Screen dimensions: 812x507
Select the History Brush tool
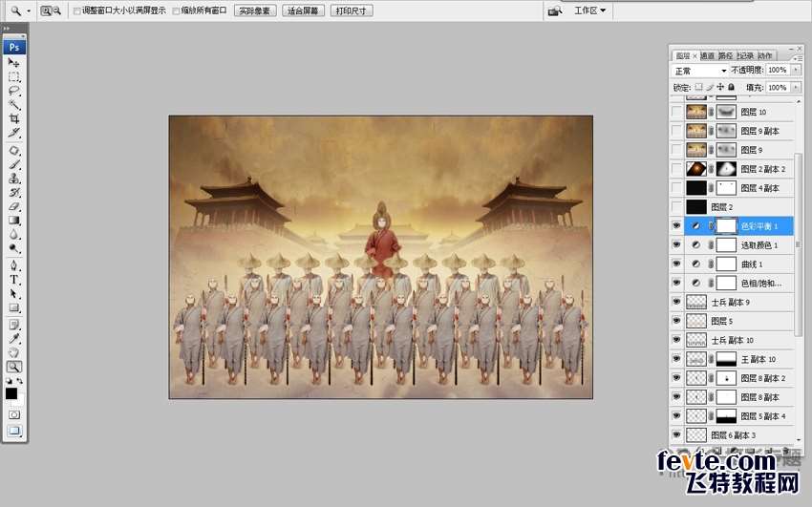tap(14, 193)
